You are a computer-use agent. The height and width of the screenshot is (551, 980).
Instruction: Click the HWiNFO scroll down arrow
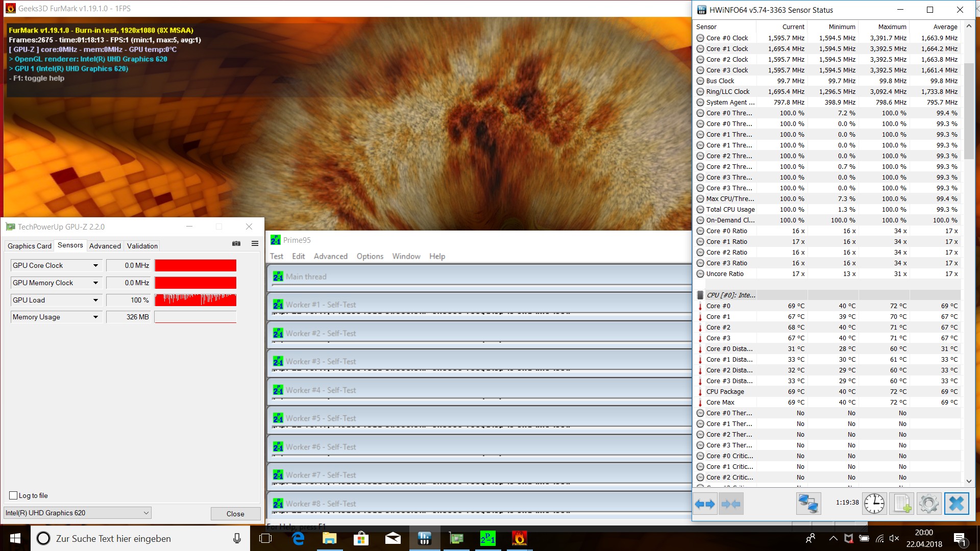pos(969,481)
